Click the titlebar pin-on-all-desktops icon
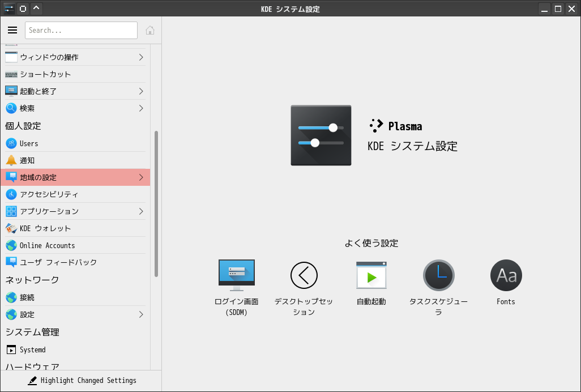Viewport: 581px width, 392px height. click(x=23, y=8)
